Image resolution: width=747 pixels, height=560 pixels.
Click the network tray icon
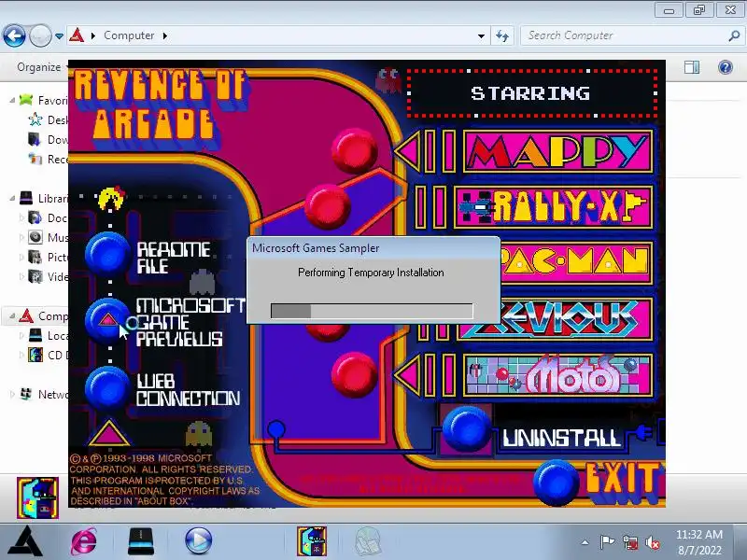coord(629,542)
